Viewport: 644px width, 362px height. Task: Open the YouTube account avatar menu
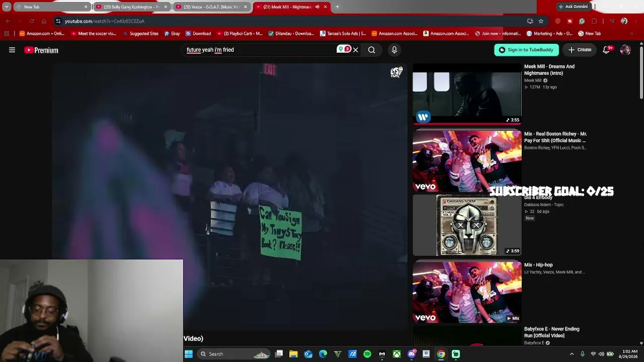625,50
